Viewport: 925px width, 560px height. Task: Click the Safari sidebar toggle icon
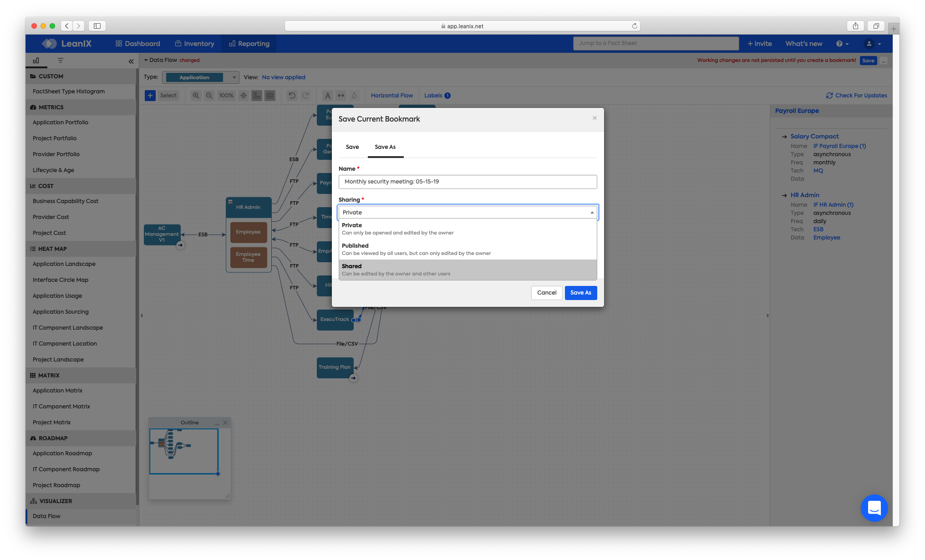point(97,26)
